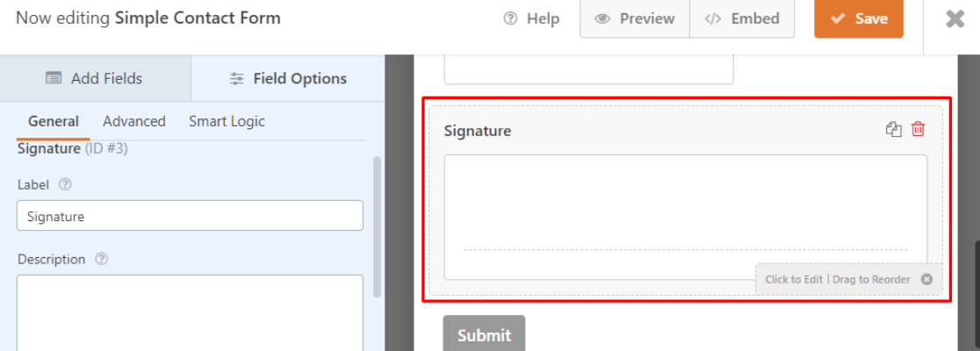980x351 pixels.
Task: Save the form
Action: click(858, 18)
